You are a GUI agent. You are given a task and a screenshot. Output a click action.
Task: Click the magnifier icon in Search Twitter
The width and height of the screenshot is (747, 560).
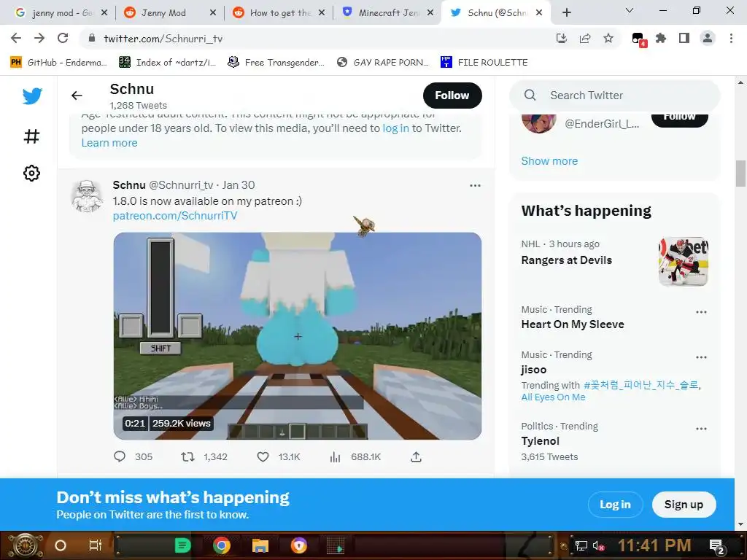530,96
